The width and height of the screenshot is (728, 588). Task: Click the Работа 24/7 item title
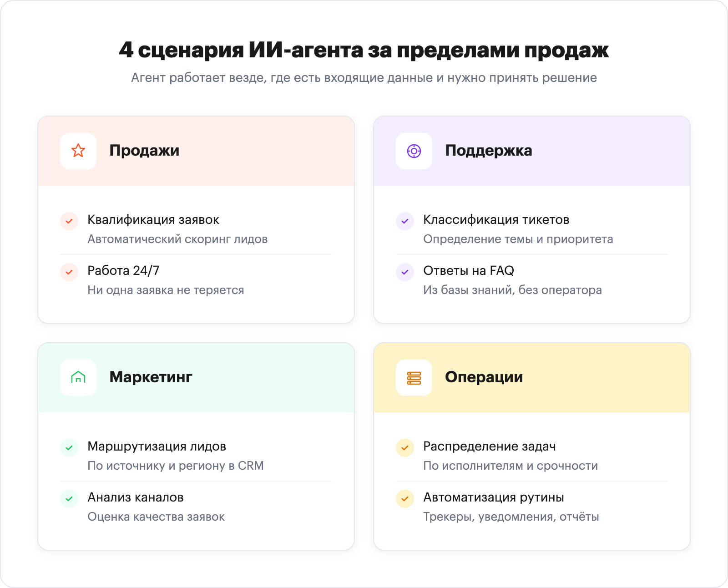tap(123, 271)
